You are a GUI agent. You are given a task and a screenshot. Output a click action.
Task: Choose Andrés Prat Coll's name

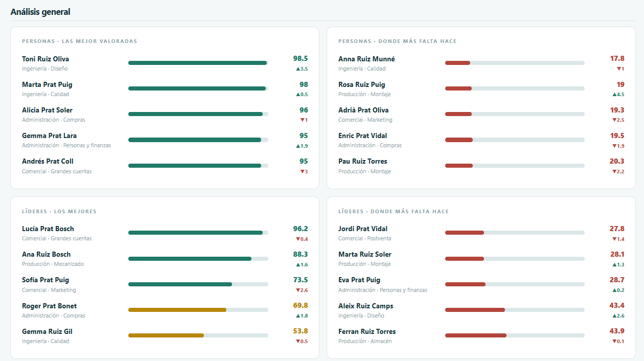click(x=48, y=161)
